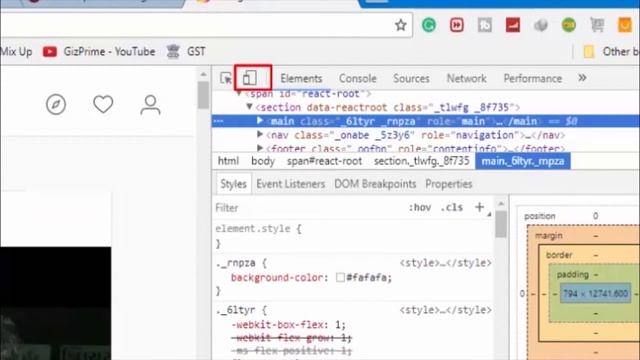Click the html breadcrumb
This screenshot has width=640, height=360.
(228, 161)
